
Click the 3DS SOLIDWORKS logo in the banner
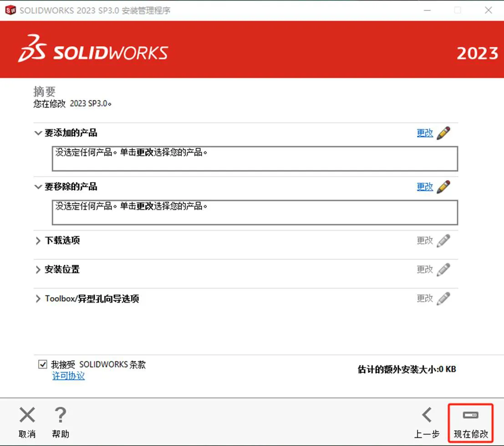(93, 49)
